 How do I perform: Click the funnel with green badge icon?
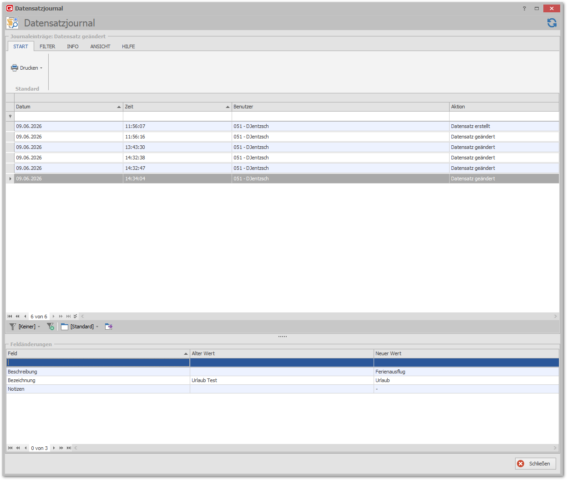(51, 327)
